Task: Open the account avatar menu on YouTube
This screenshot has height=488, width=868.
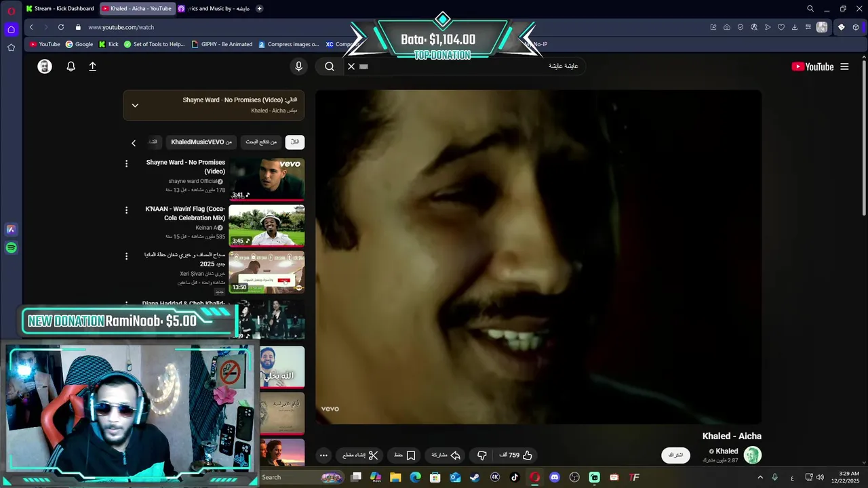Action: (45, 66)
